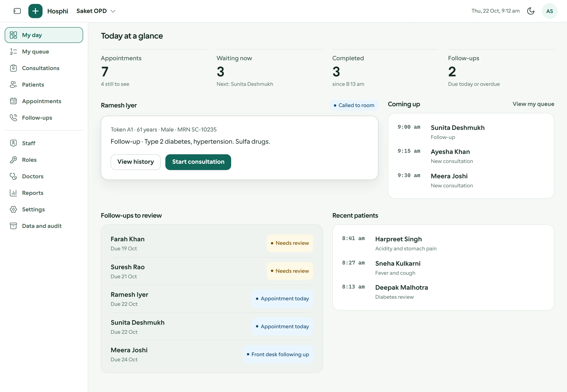The width and height of the screenshot is (567, 392).
Task: Click the View history button
Action: pyautogui.click(x=135, y=162)
